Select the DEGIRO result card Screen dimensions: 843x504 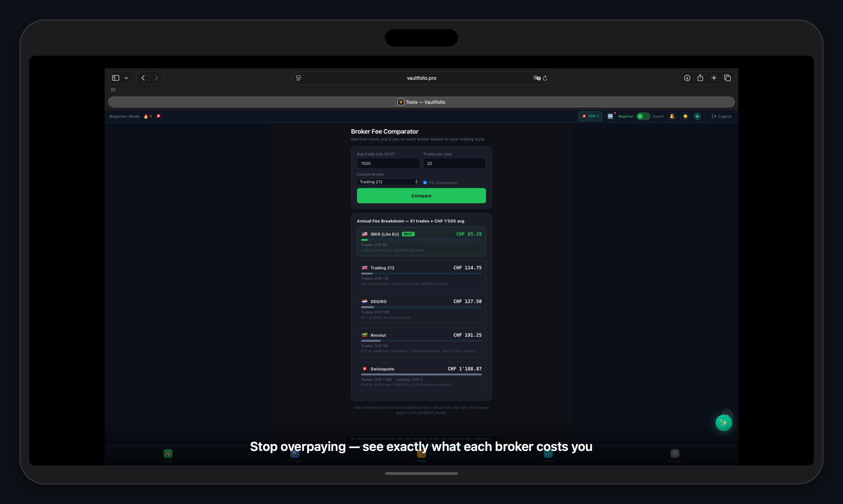click(421, 309)
